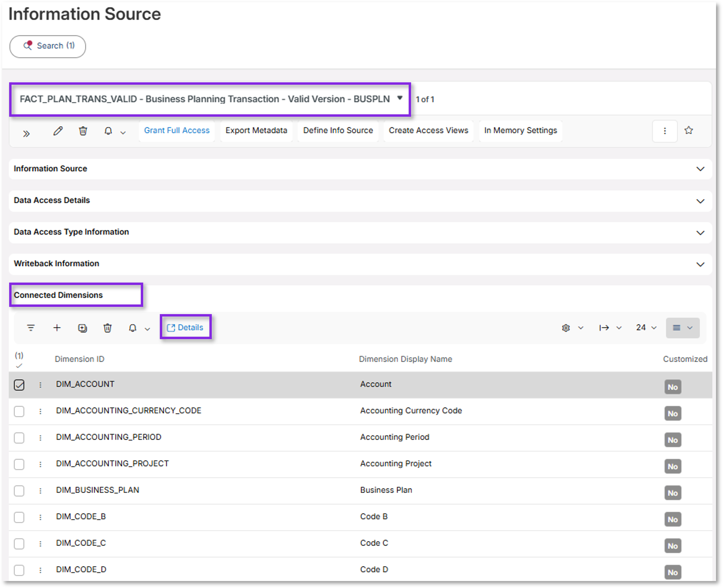Open dropdown arrow next to export icon
723x588 pixels.
(x=619, y=328)
